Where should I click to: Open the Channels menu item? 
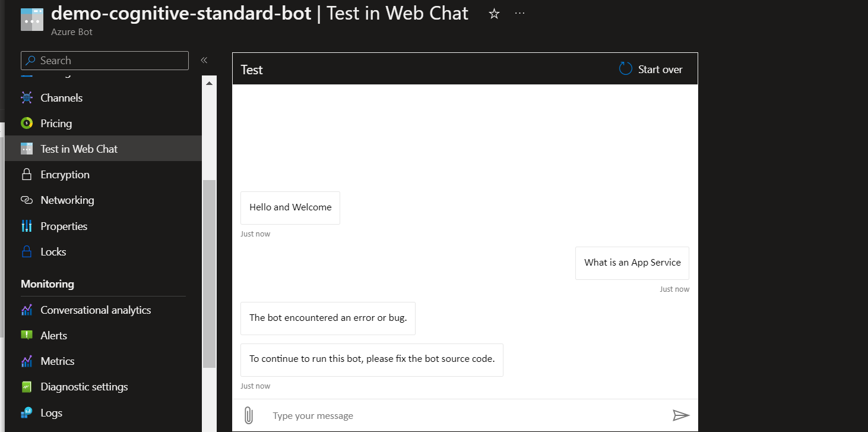click(x=62, y=98)
